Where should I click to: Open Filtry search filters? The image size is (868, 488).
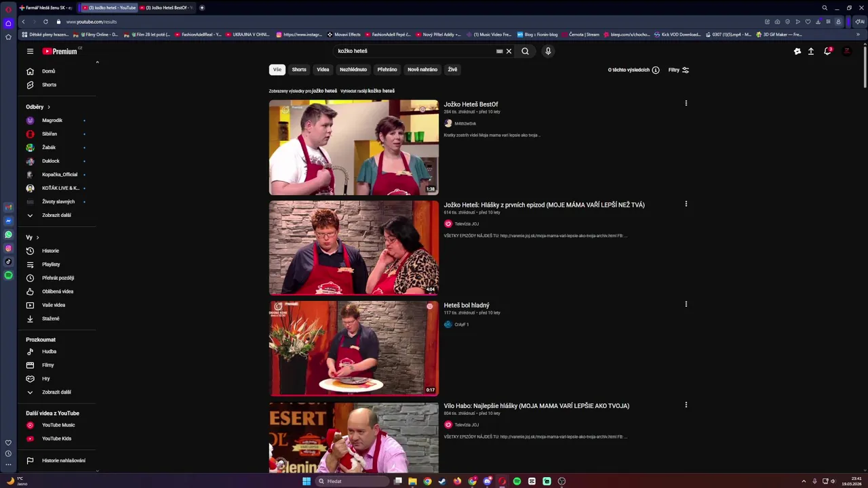[679, 70]
